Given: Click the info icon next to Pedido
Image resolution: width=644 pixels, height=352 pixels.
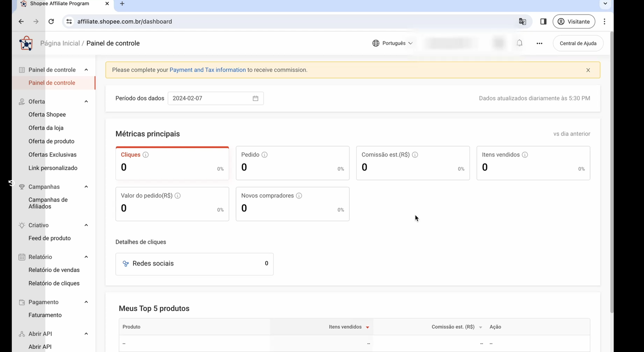Looking at the screenshot, I should click(x=264, y=155).
